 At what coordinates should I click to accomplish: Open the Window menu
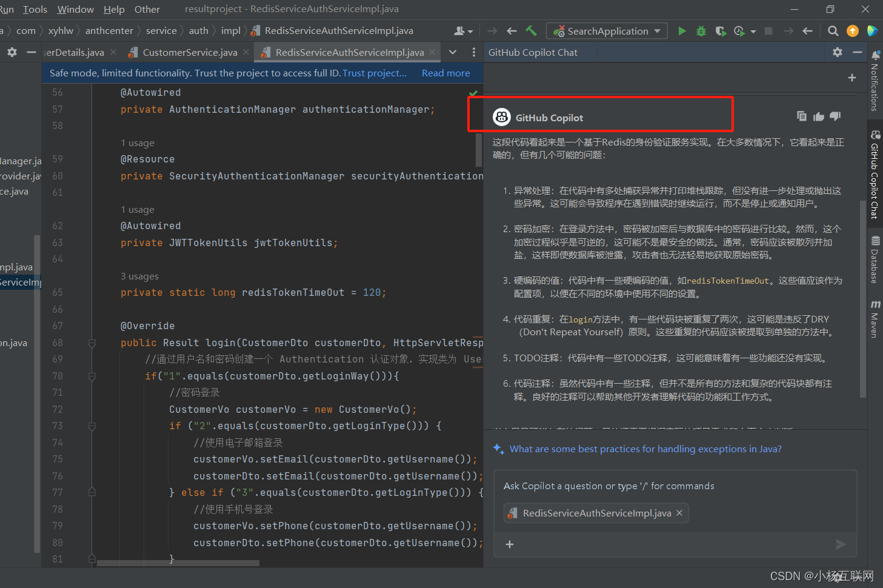tap(76, 9)
